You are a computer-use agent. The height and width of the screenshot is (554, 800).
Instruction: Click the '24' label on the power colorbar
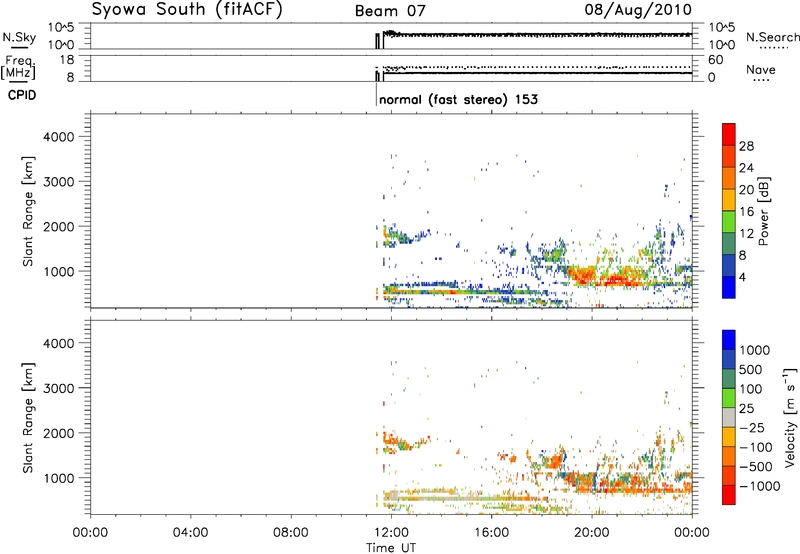(x=746, y=168)
